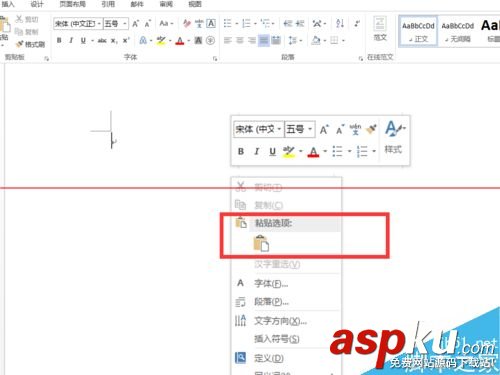Select the 无间隔 style in gallery
This screenshot has width=500, height=375.
[x=457, y=32]
